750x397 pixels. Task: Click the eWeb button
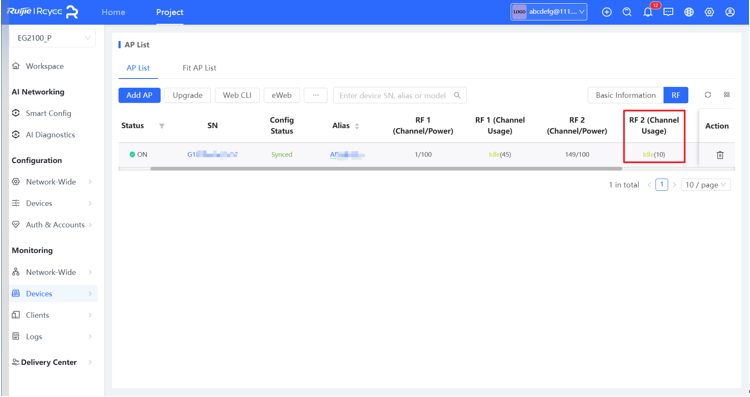(282, 95)
